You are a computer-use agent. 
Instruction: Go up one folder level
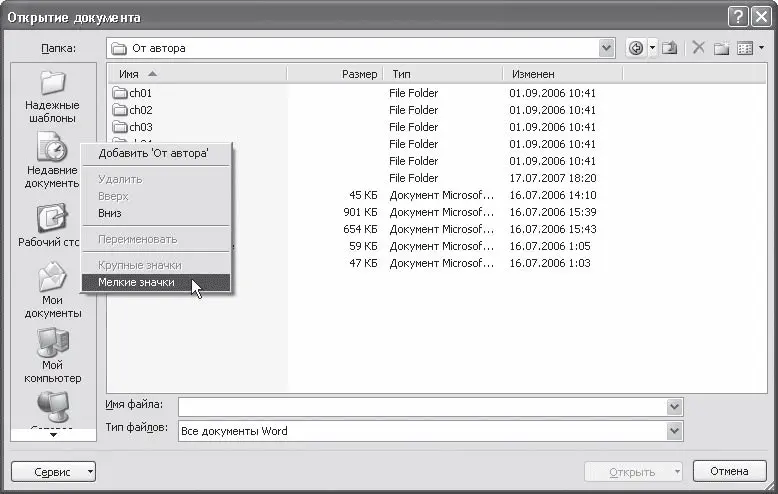pyautogui.click(x=669, y=48)
